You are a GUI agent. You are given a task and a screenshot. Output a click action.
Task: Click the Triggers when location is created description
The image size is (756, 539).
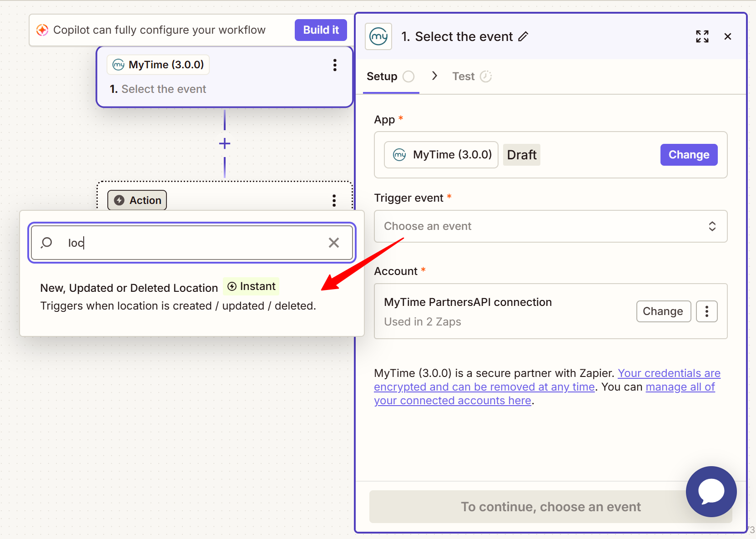click(178, 306)
